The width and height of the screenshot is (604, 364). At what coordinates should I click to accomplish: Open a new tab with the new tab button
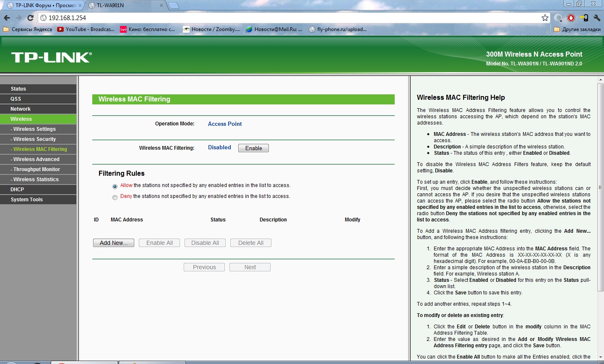[174, 5]
